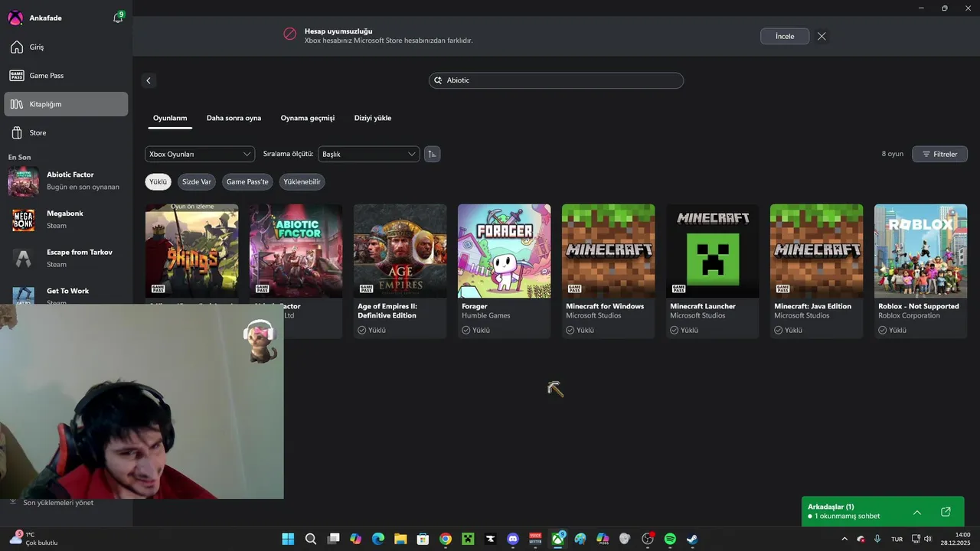Screen dimensions: 980x551
Task: Expand the Arkadaşlar chat chevron
Action: point(917,512)
